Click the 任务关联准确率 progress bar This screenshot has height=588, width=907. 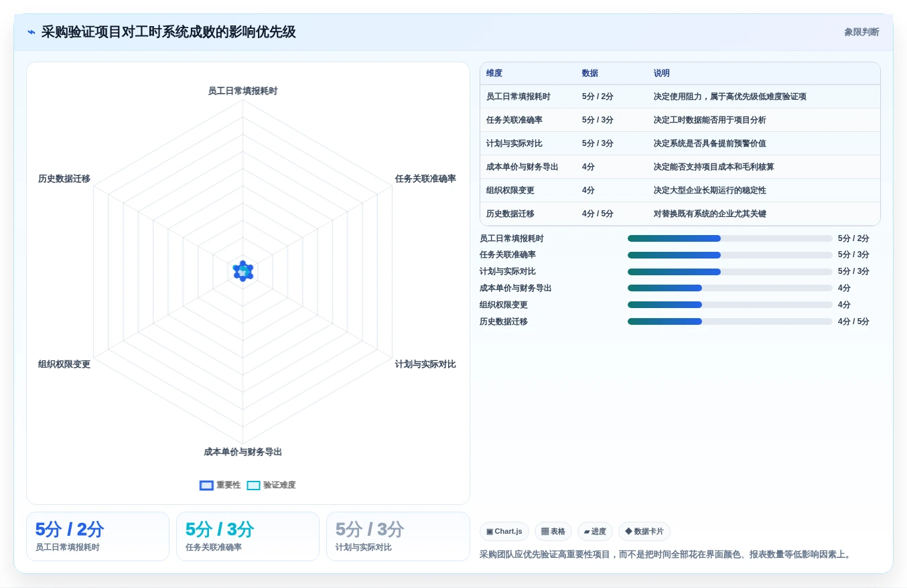[730, 255]
